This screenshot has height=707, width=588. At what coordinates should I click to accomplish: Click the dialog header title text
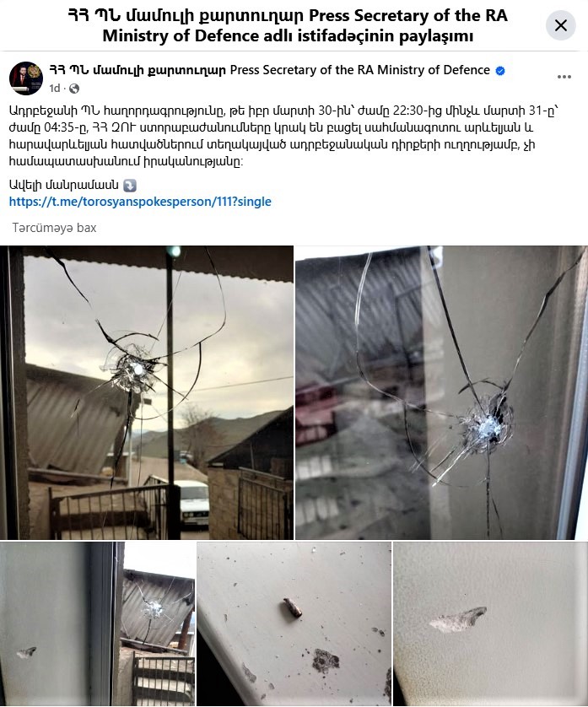288,25
